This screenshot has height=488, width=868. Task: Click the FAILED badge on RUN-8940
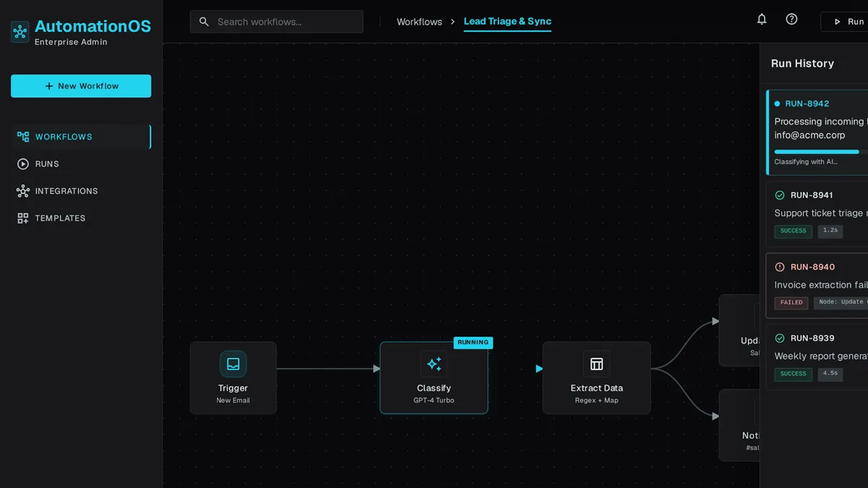pyautogui.click(x=791, y=303)
